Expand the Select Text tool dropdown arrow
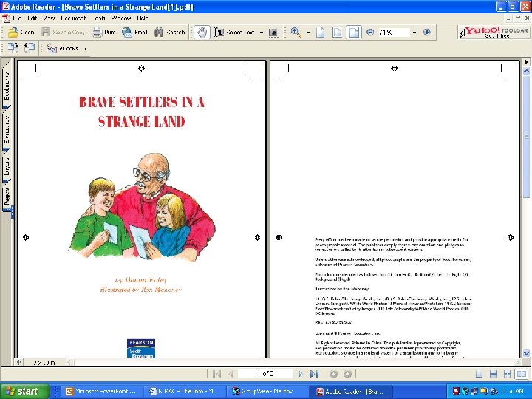532x399 pixels. tap(262, 33)
